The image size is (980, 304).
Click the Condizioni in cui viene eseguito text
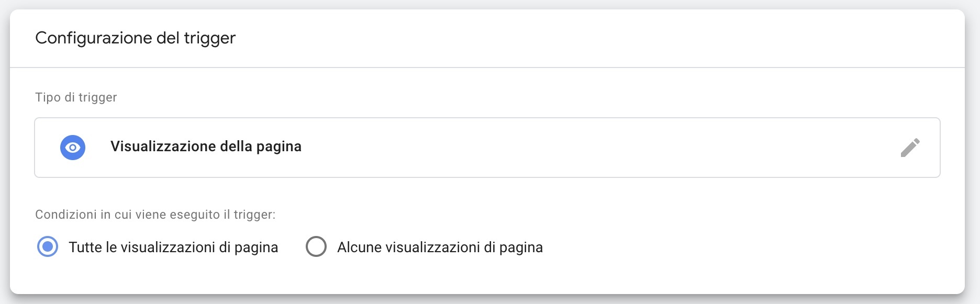click(156, 215)
